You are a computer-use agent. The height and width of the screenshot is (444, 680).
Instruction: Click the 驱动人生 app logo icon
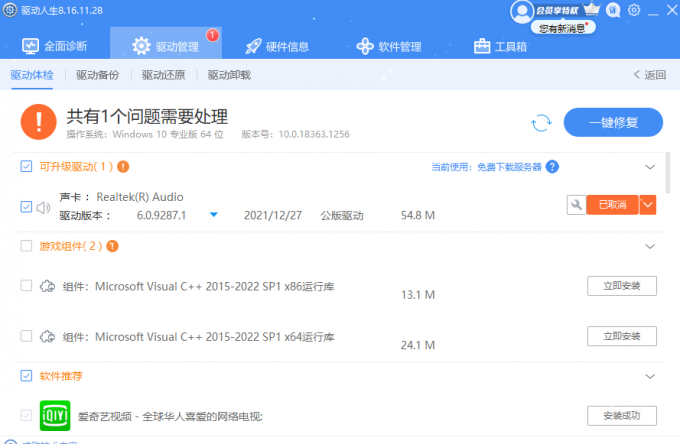pos(10,10)
